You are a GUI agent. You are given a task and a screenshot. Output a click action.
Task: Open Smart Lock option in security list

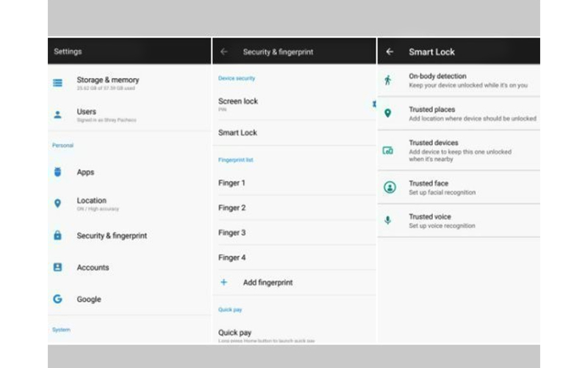click(294, 132)
